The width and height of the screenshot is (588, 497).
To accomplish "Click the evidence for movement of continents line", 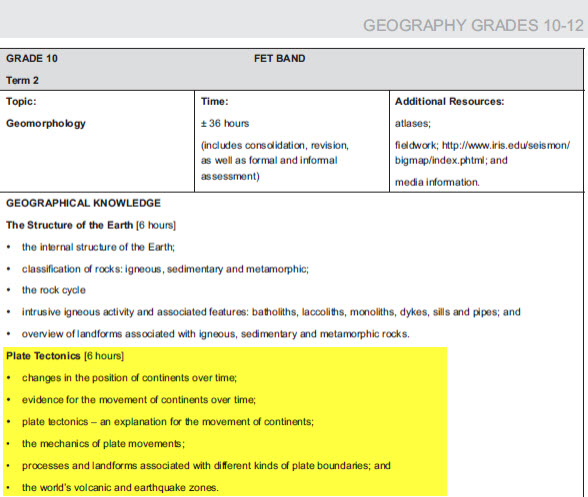I will pos(139,400).
